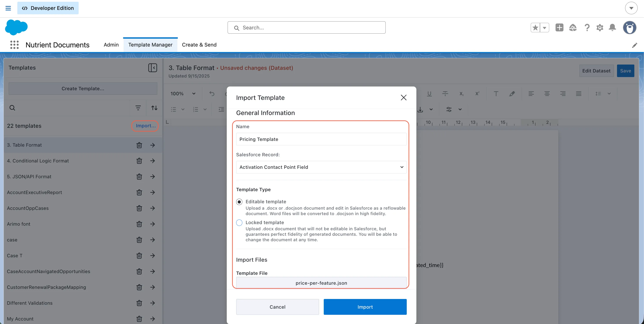Click the text color T icon
The width and height of the screenshot is (644, 324).
click(x=496, y=94)
